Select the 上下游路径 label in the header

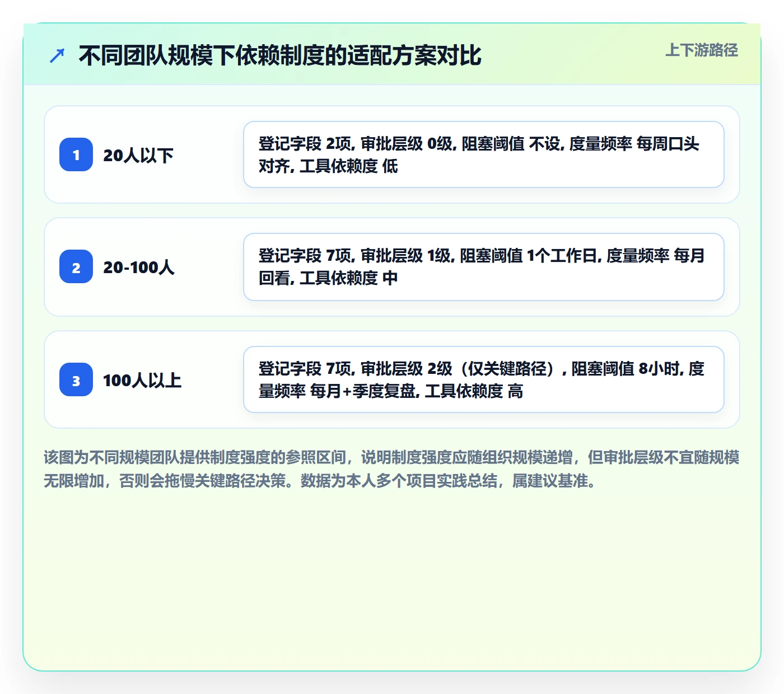tap(702, 50)
